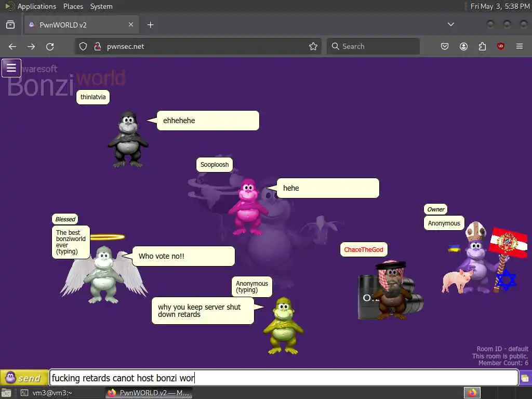
Task: Click the show desktop taskbar icon
Action: click(6, 393)
